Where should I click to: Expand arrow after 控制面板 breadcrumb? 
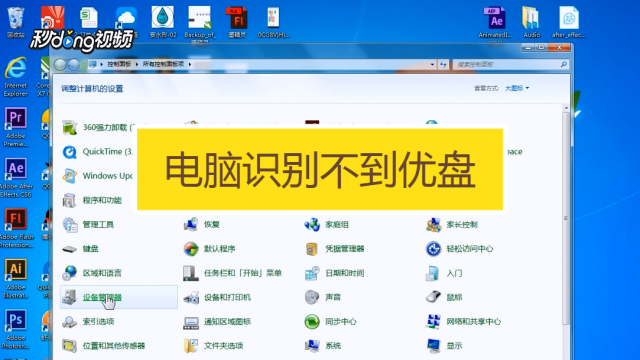click(137, 64)
